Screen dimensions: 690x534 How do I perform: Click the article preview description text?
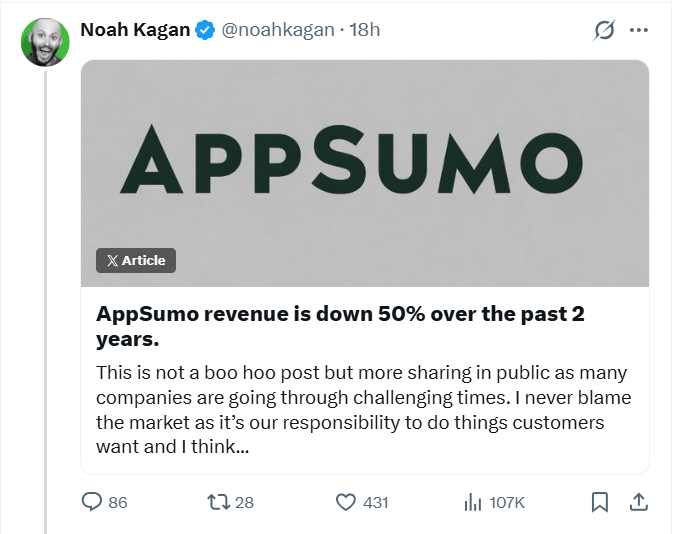362,410
